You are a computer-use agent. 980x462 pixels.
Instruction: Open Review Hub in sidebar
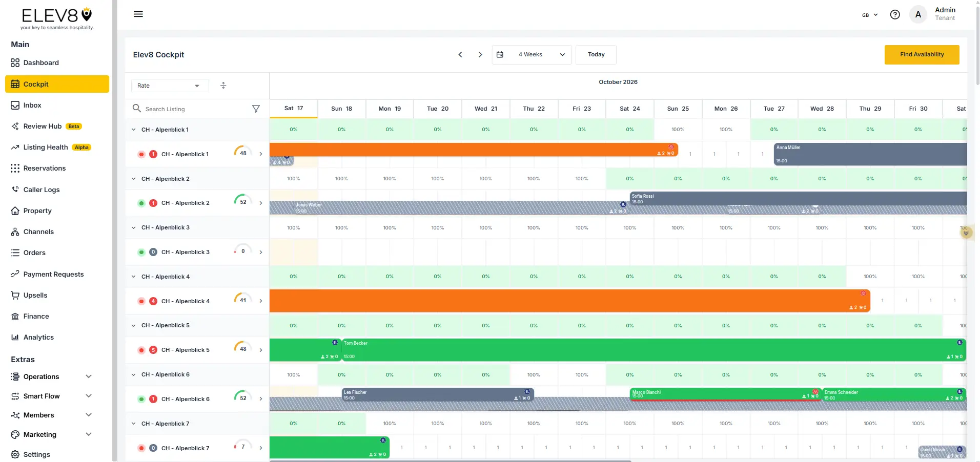57,126
